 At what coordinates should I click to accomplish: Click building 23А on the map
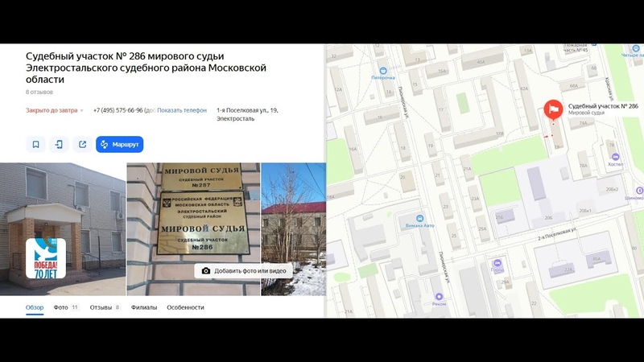pyautogui.click(x=475, y=199)
